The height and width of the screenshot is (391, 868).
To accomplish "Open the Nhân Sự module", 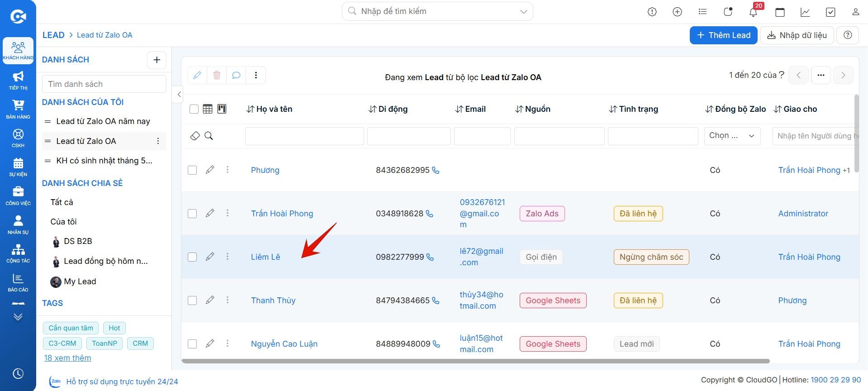I will coord(18,225).
